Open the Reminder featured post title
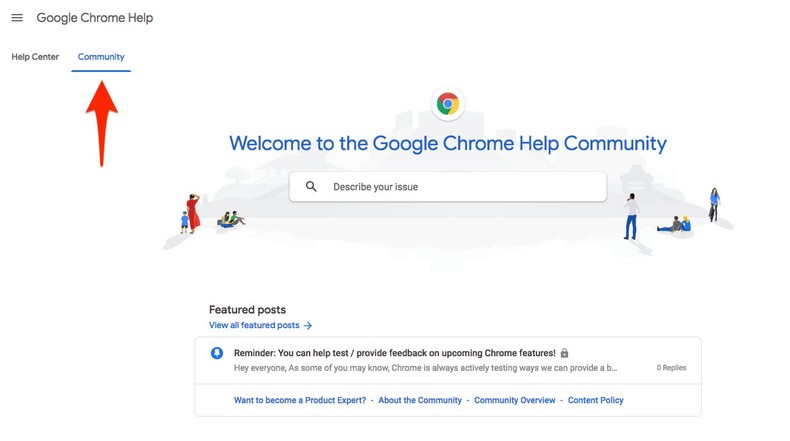This screenshot has width=790, height=441. point(394,353)
